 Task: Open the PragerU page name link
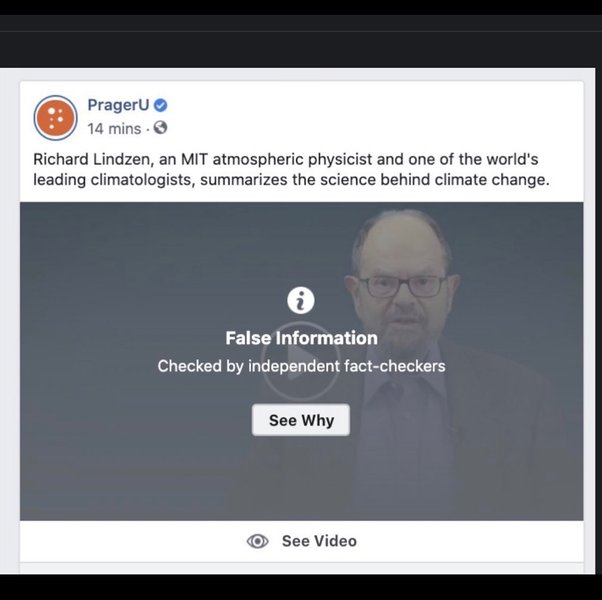(118, 105)
